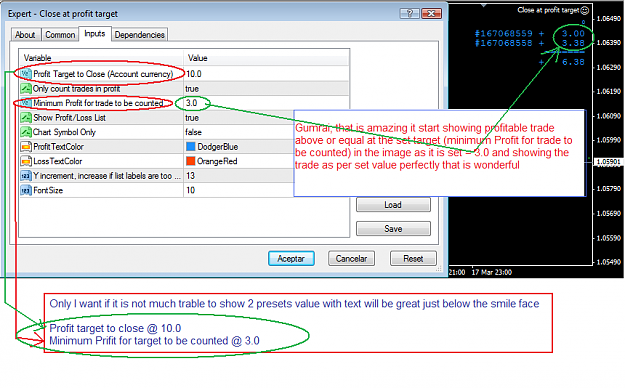The width and height of the screenshot is (625, 388).
Task: Click the Show Profit/Loss List row icon
Action: 26,118
